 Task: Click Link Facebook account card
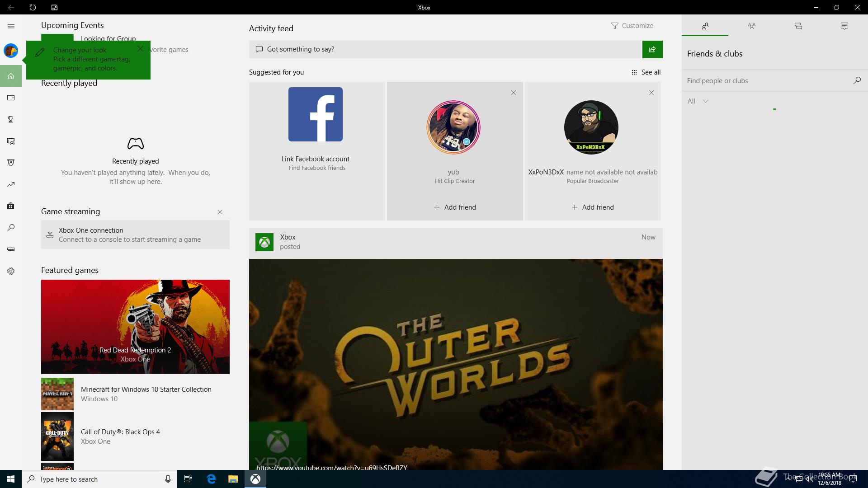point(316,151)
